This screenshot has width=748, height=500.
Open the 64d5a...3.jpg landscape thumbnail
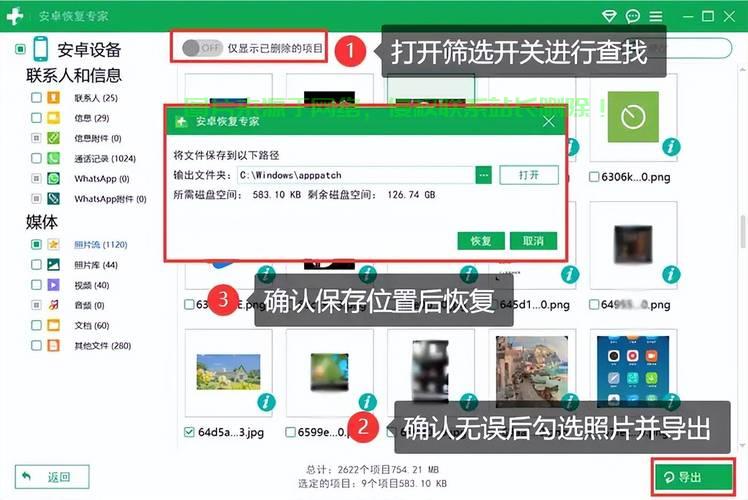[x=229, y=372]
